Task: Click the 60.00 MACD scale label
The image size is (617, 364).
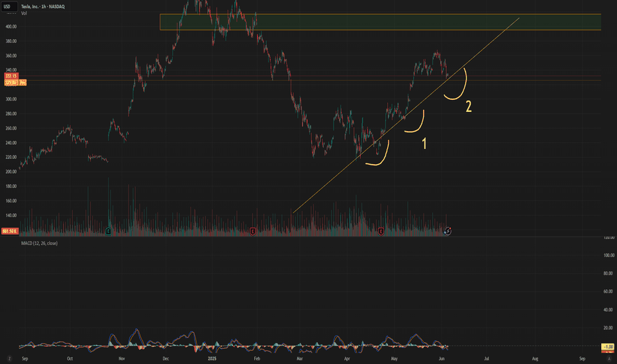Action: [609, 292]
